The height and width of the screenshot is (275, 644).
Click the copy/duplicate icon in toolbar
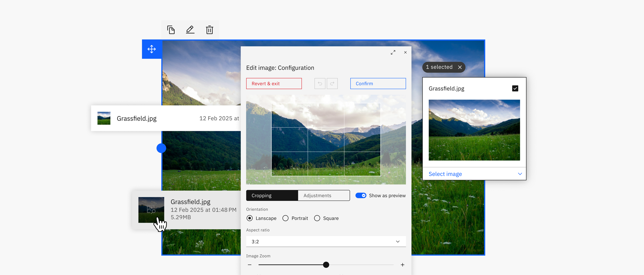pyautogui.click(x=171, y=30)
